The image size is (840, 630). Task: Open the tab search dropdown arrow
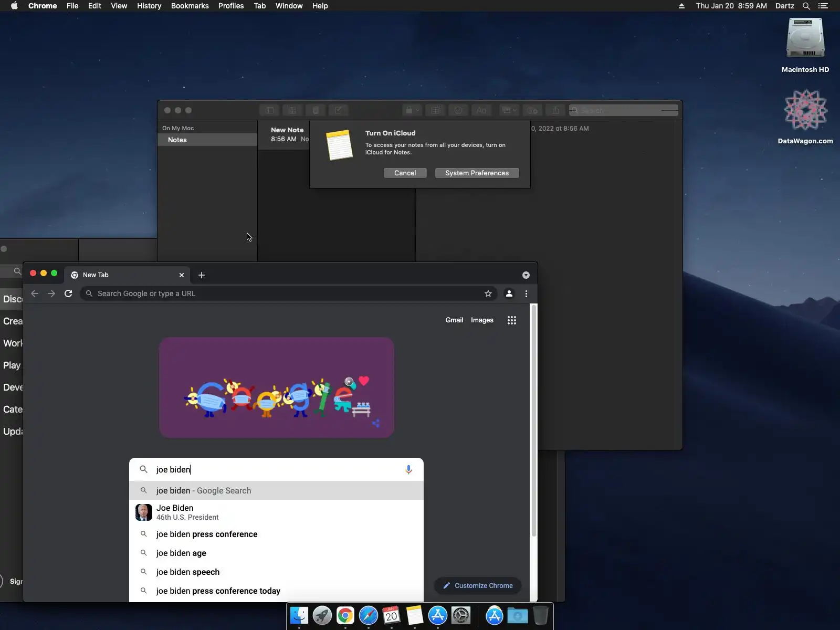click(x=526, y=275)
